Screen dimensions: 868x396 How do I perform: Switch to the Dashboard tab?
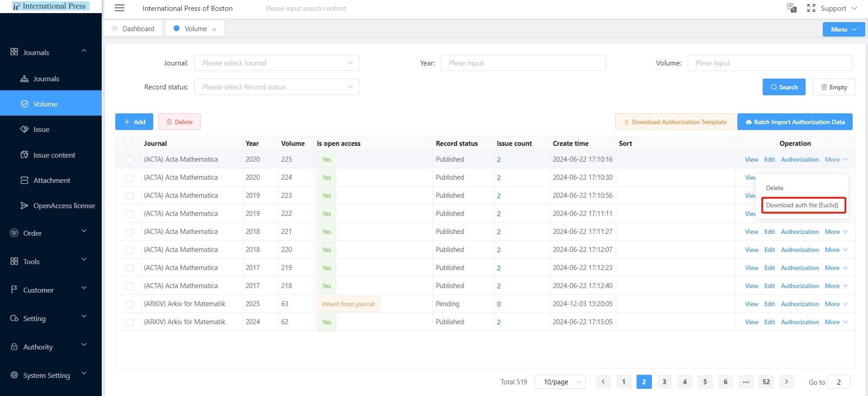pos(133,28)
